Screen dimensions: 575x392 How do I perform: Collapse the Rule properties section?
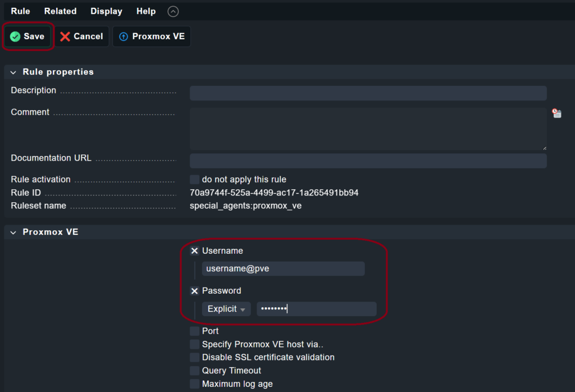click(13, 72)
